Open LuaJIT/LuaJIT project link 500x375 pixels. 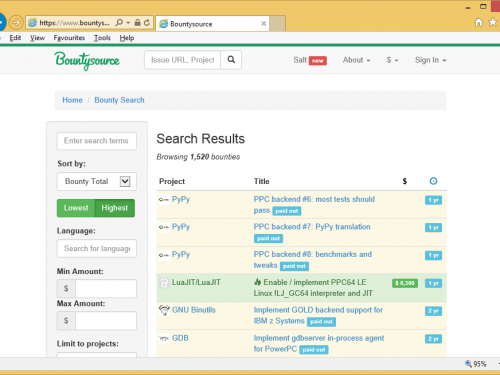(196, 282)
